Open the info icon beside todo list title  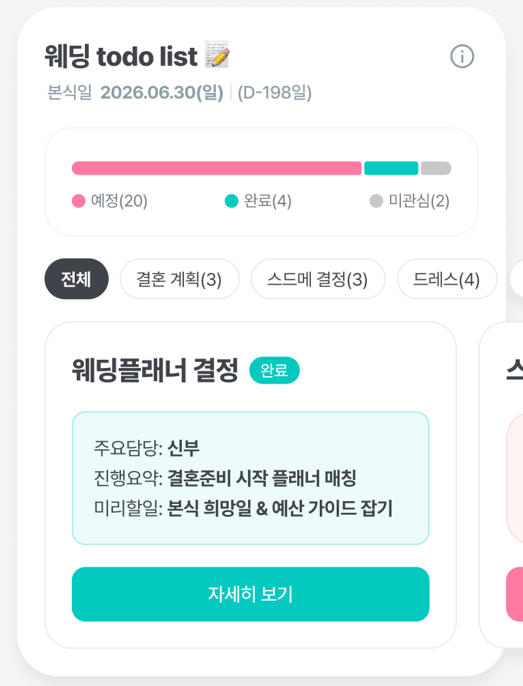click(x=462, y=56)
